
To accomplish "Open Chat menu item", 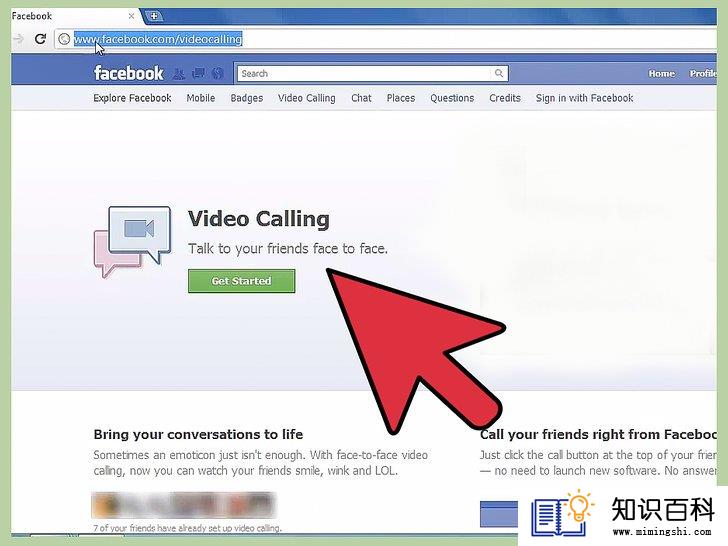I will point(361,98).
